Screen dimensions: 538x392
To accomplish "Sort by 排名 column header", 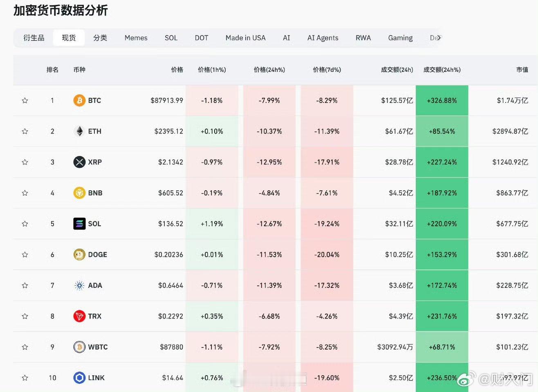I will (52, 70).
